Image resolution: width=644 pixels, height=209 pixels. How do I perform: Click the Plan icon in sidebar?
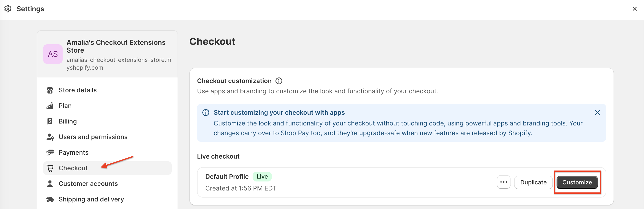point(50,106)
